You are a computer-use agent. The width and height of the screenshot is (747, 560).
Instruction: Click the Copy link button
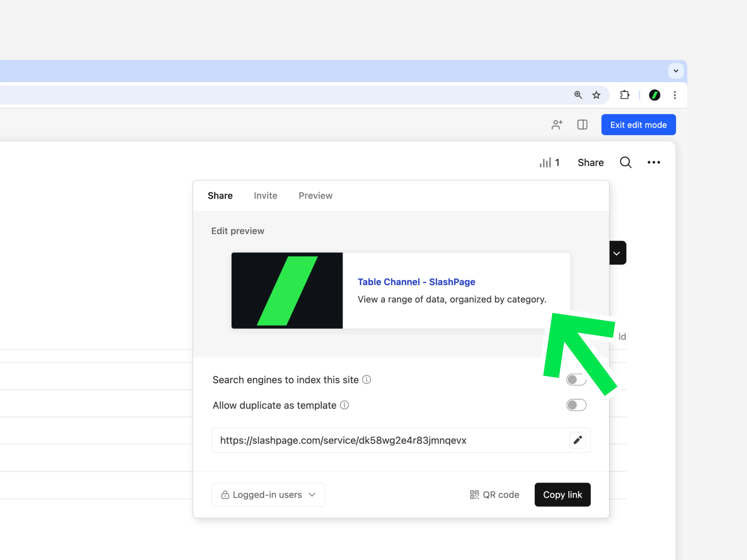562,495
